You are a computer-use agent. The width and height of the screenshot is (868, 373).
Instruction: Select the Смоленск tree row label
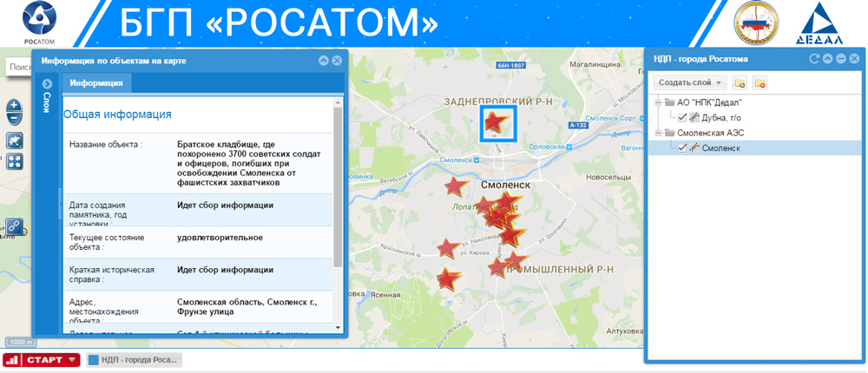pyautogui.click(x=721, y=148)
